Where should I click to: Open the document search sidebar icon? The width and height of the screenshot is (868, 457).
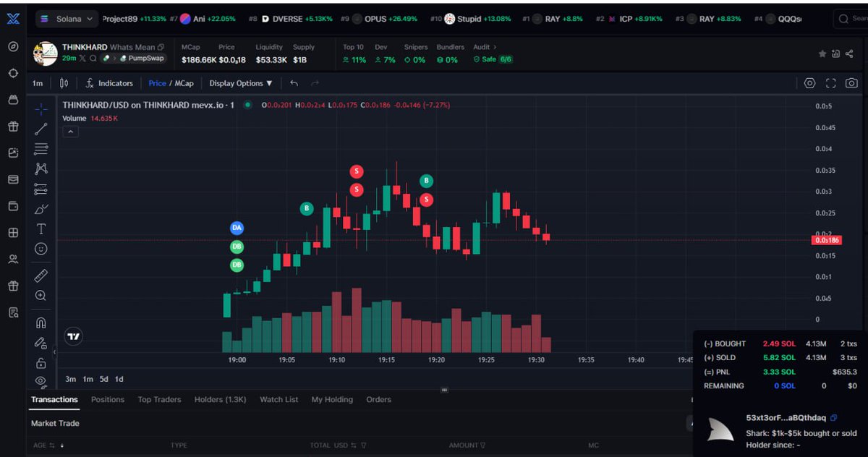click(13, 312)
